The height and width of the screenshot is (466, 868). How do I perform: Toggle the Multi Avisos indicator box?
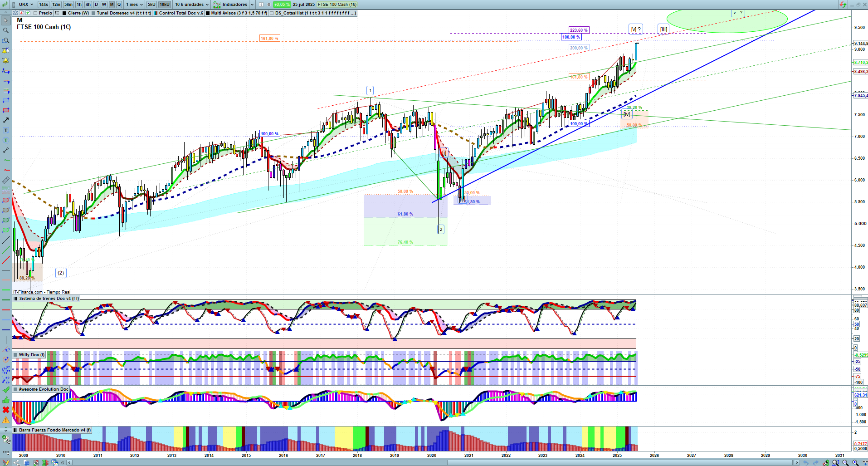208,13
